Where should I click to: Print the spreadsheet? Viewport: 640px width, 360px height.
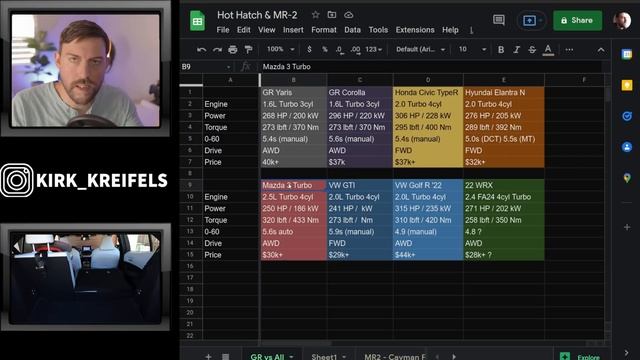[x=233, y=50]
